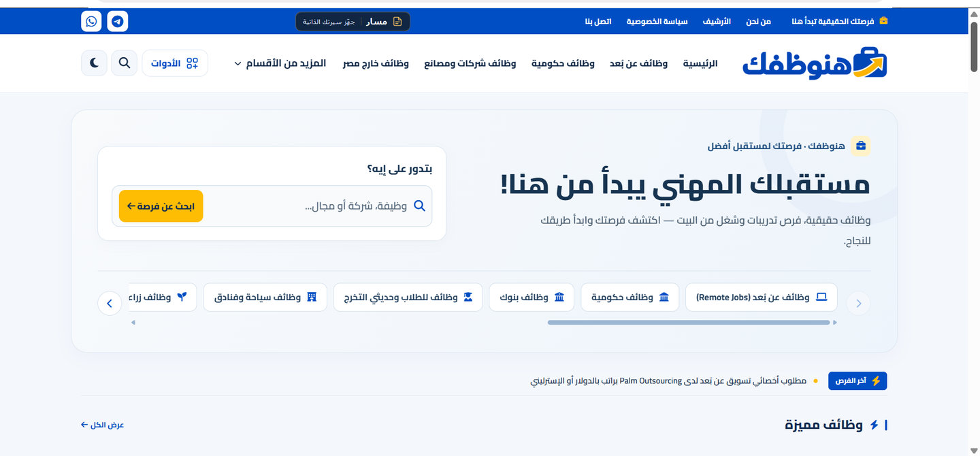Image resolution: width=980 pixels, height=456 pixels.
Task: Click the page vertical scrollbar thumb
Action: [974, 46]
